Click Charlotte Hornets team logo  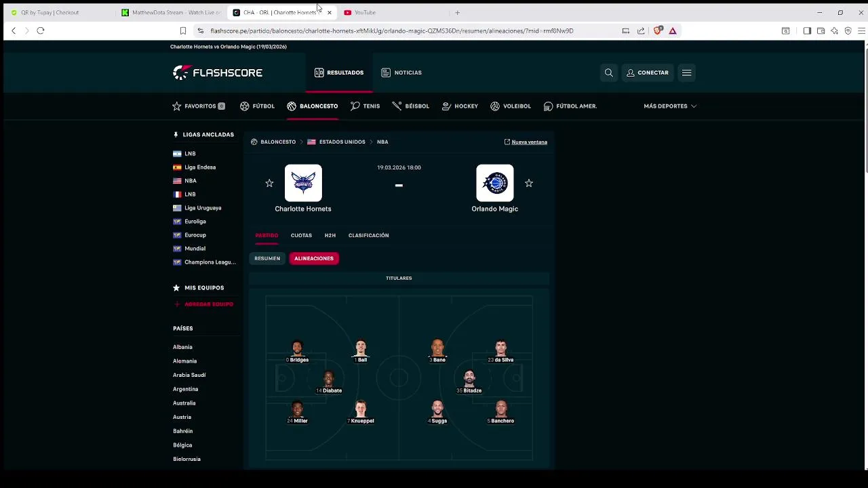coord(303,183)
